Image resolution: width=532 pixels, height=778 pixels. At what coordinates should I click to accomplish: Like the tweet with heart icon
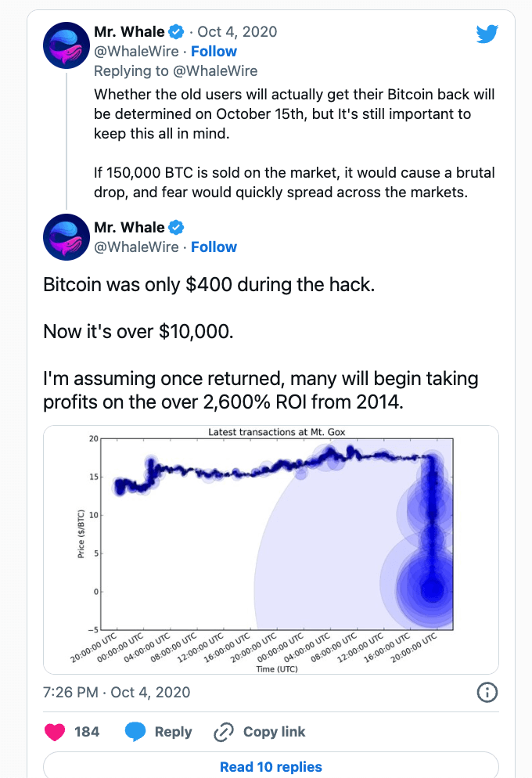(x=54, y=732)
